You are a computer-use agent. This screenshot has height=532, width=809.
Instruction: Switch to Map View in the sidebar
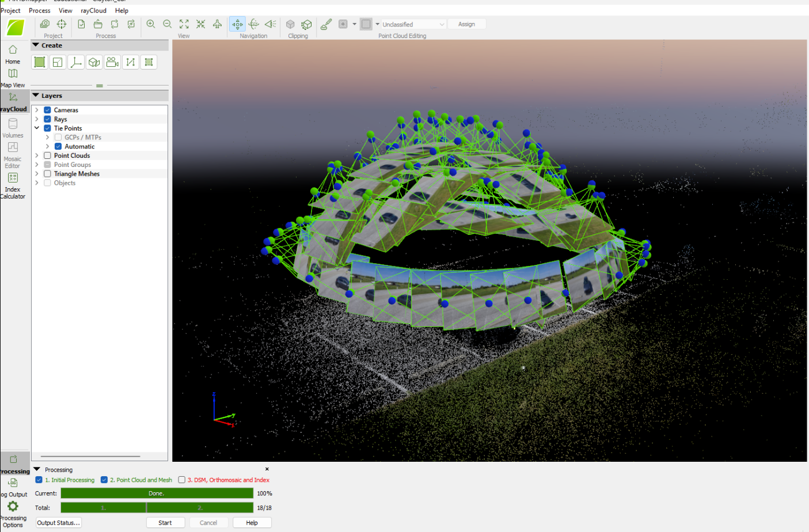coord(13,77)
